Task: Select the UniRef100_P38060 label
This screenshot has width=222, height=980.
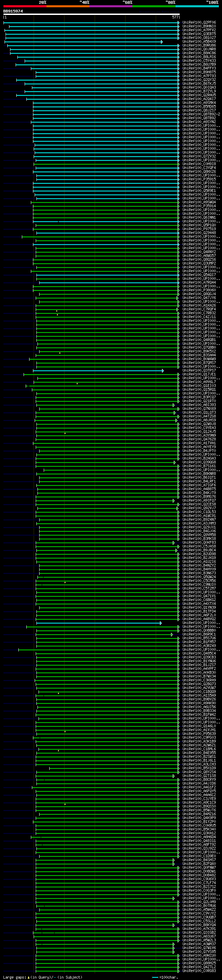Action: click(x=199, y=290)
